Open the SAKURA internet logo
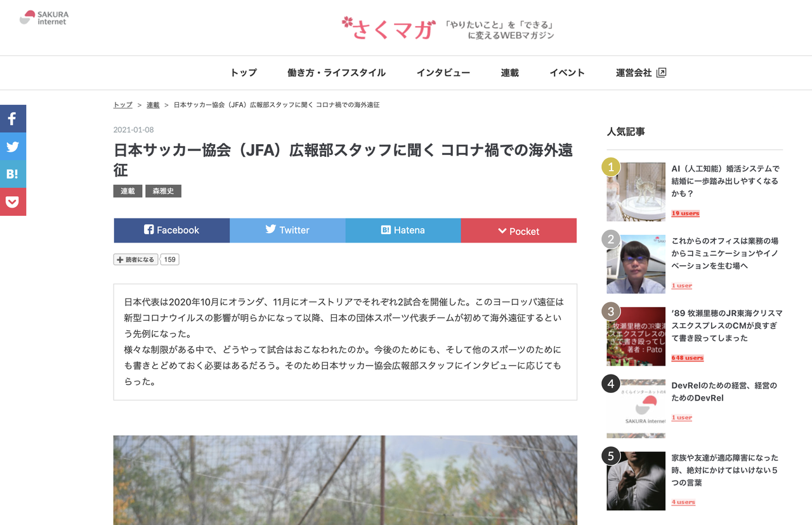Image resolution: width=812 pixels, height=525 pixels. click(x=44, y=18)
